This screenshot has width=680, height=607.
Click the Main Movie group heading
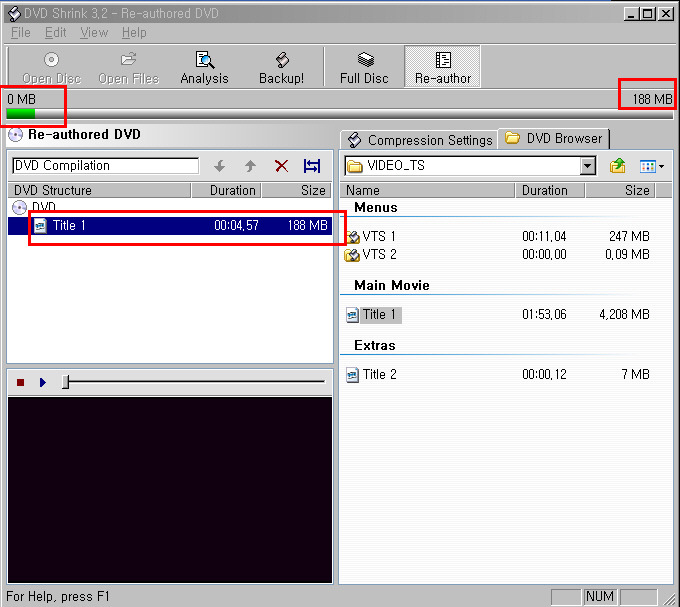pyautogui.click(x=392, y=285)
